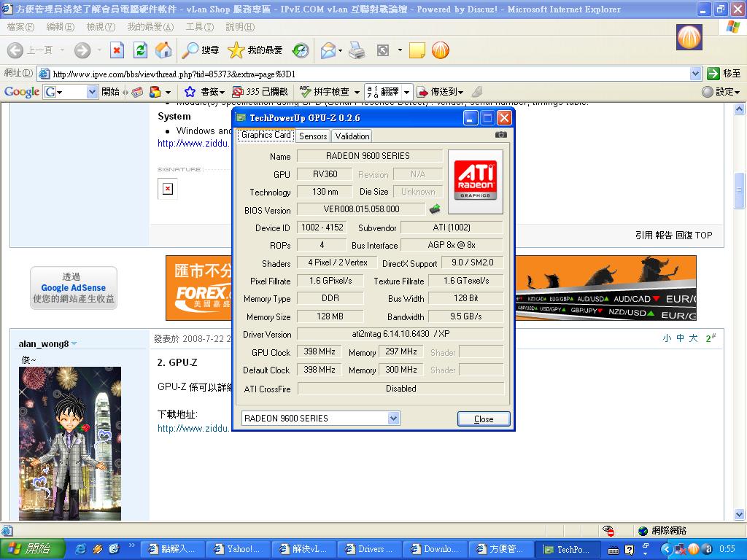Open the 工具 menu in menu bar
This screenshot has height=560, width=747.
198,27
